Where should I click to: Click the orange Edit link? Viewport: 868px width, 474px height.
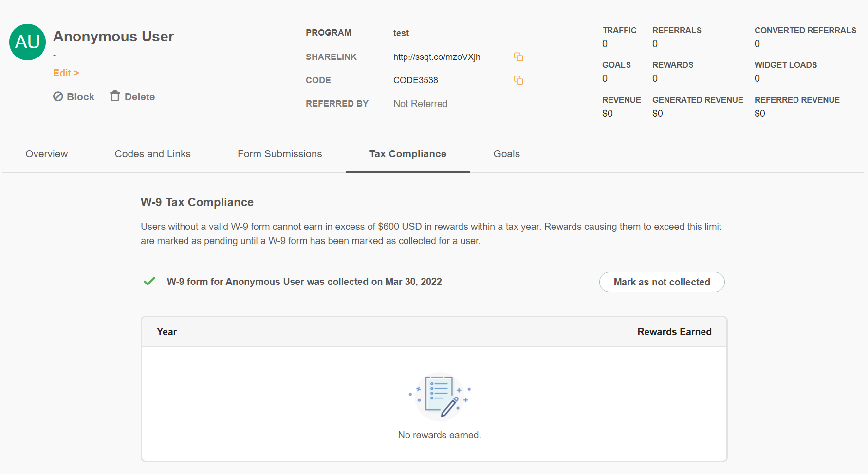tap(66, 73)
